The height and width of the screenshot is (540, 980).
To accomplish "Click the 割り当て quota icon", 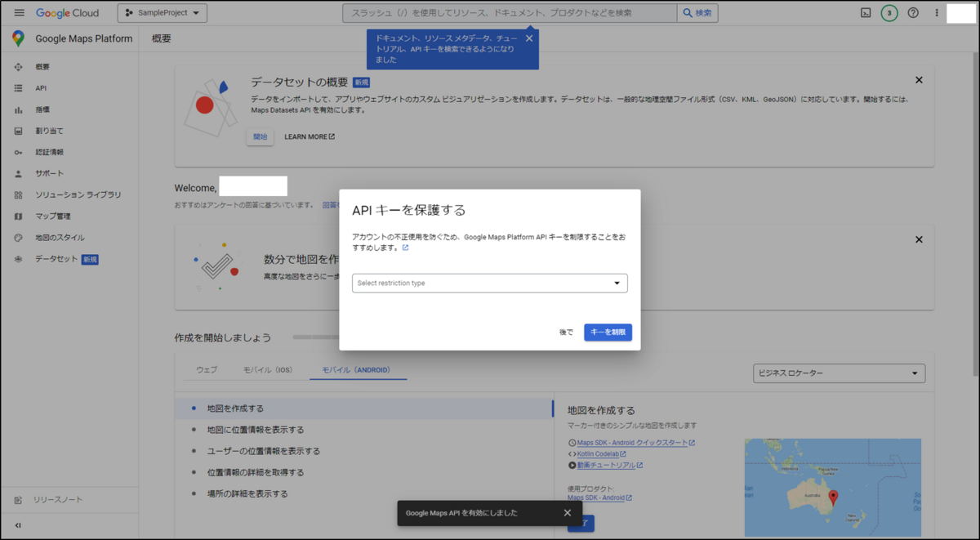I will [18, 131].
